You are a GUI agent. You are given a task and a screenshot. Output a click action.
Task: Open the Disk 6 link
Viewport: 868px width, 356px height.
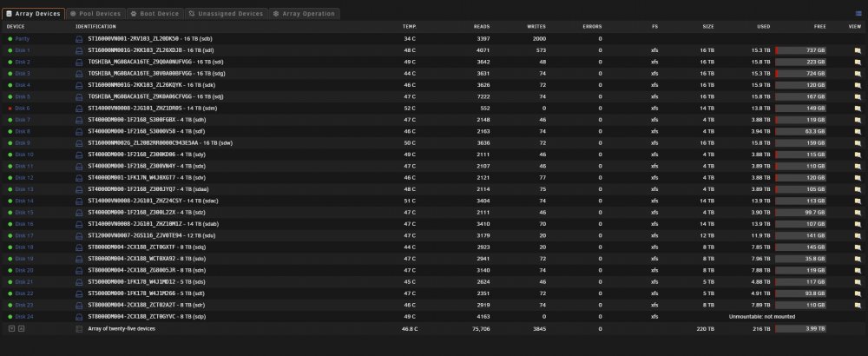23,109
